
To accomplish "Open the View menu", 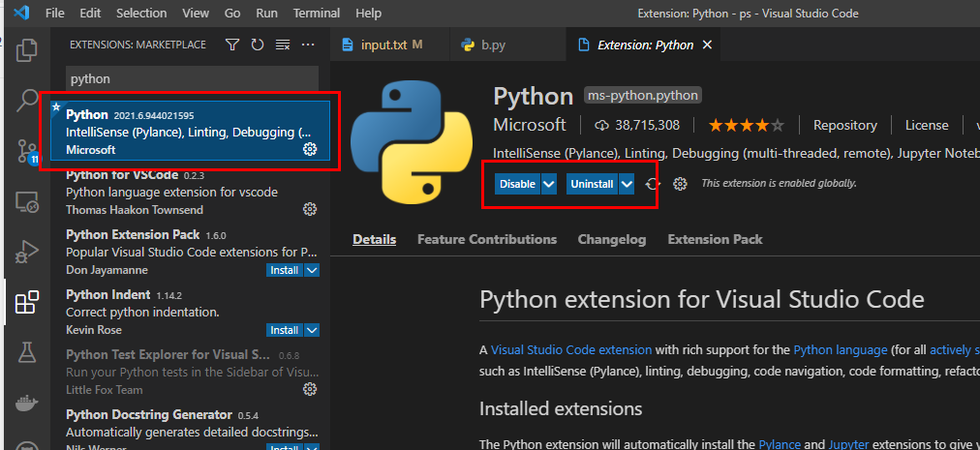I will pos(196,13).
